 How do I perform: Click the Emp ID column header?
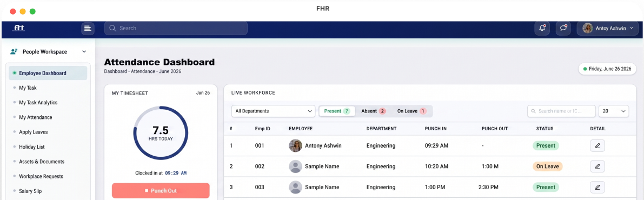point(262,129)
